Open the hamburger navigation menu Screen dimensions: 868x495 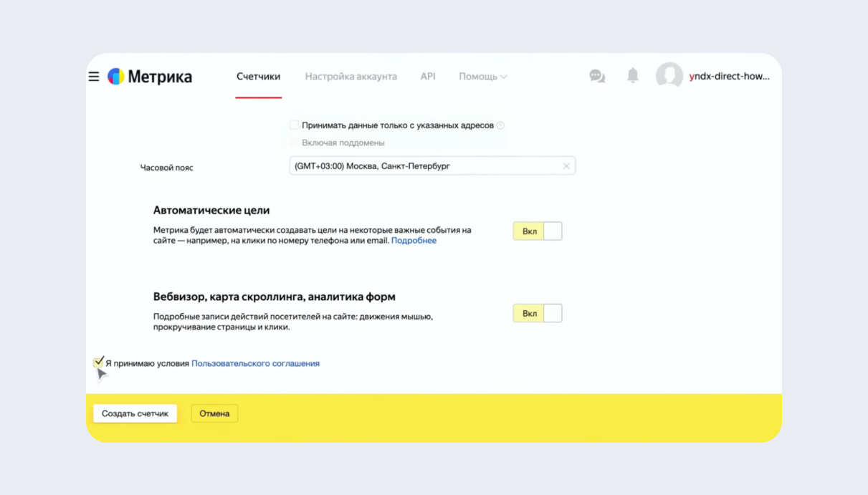[x=94, y=77]
